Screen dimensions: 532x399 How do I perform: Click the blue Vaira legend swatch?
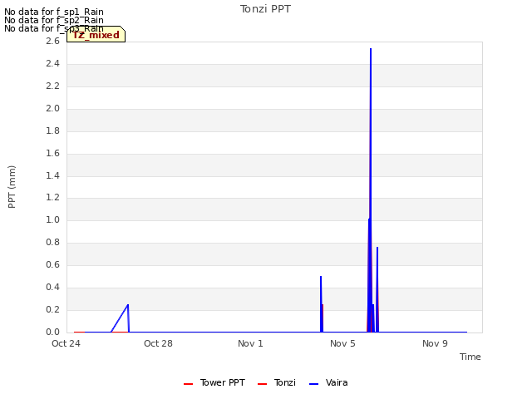(x=314, y=384)
